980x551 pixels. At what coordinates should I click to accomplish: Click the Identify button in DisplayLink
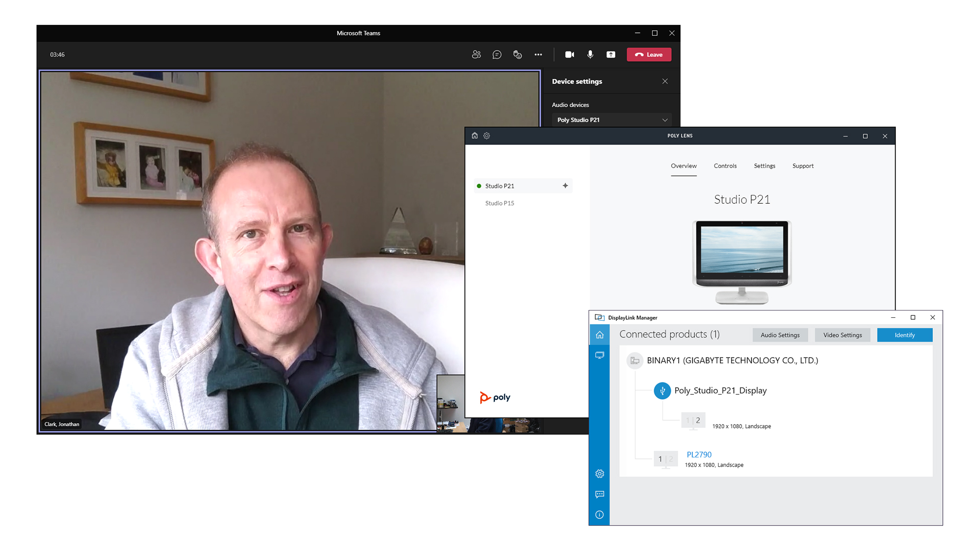point(905,335)
